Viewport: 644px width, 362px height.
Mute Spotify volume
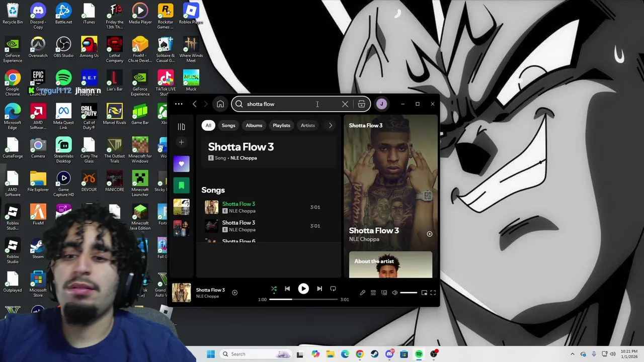[x=395, y=293]
